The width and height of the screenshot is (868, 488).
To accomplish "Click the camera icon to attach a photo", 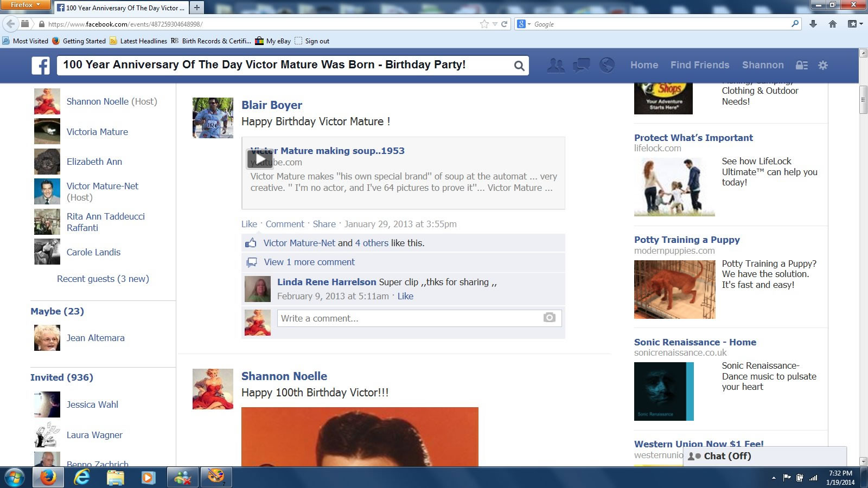I will (x=550, y=318).
